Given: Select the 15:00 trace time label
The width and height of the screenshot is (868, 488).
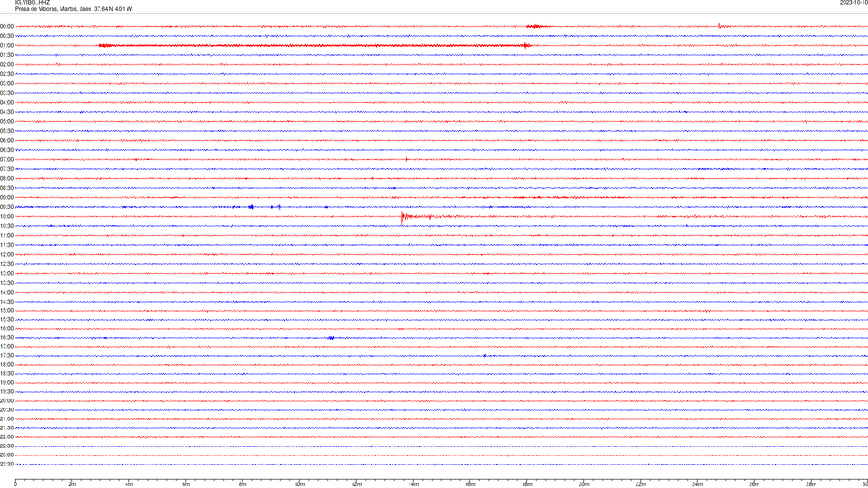Looking at the screenshot, I should [6, 311].
